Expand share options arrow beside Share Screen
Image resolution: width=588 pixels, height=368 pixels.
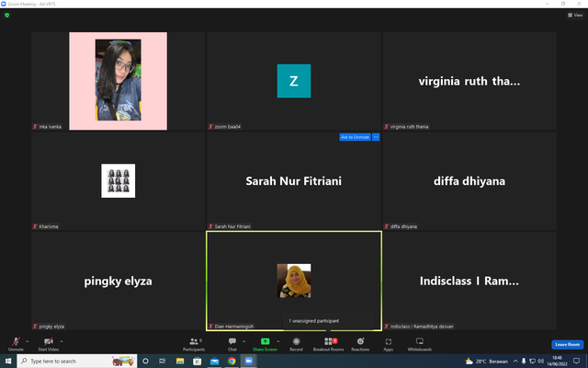tap(277, 341)
